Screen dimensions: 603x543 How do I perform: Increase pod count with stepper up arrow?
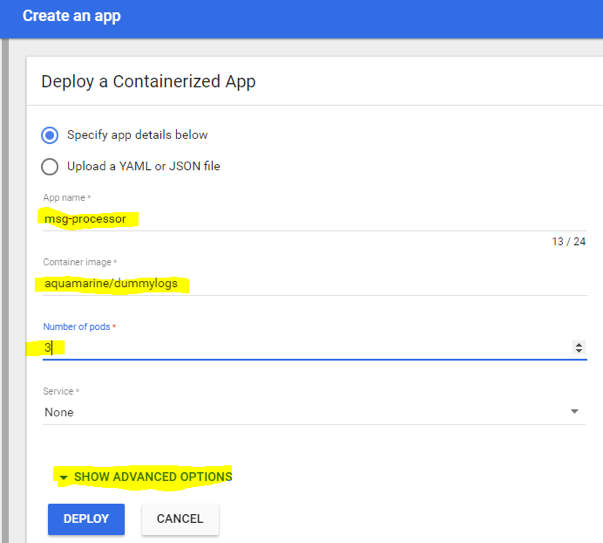tap(579, 344)
